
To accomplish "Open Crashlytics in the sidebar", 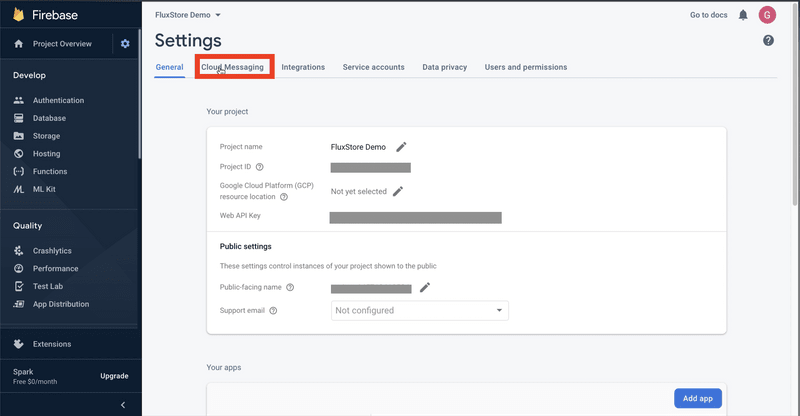I will (52, 251).
